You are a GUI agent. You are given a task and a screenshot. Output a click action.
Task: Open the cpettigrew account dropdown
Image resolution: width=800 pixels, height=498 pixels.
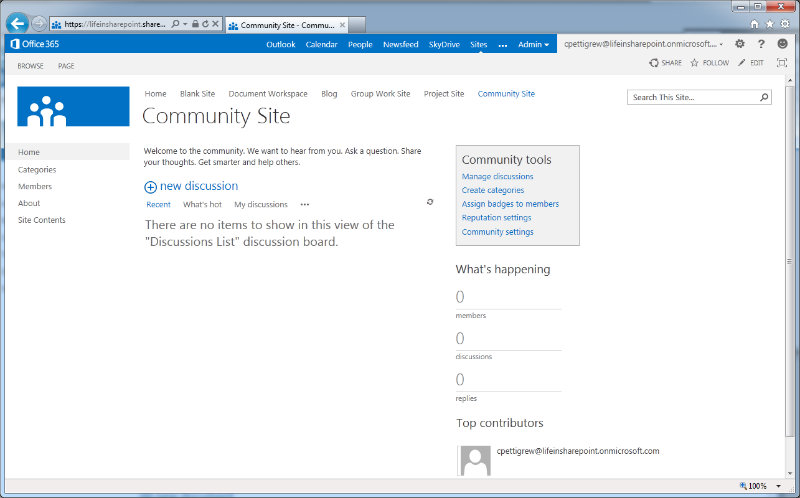643,44
